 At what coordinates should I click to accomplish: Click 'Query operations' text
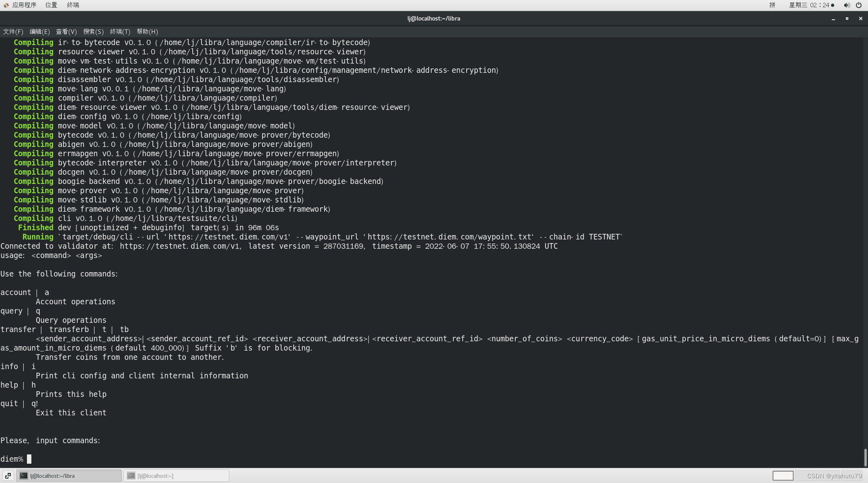point(71,320)
